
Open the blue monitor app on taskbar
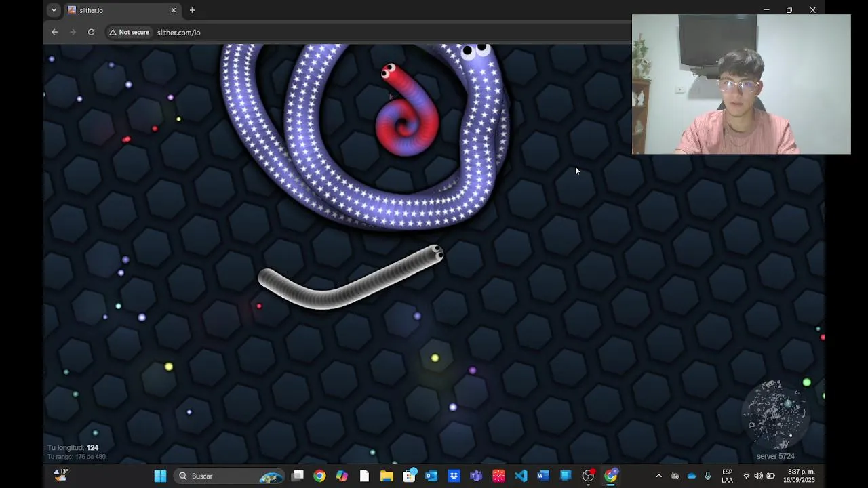coord(566,476)
